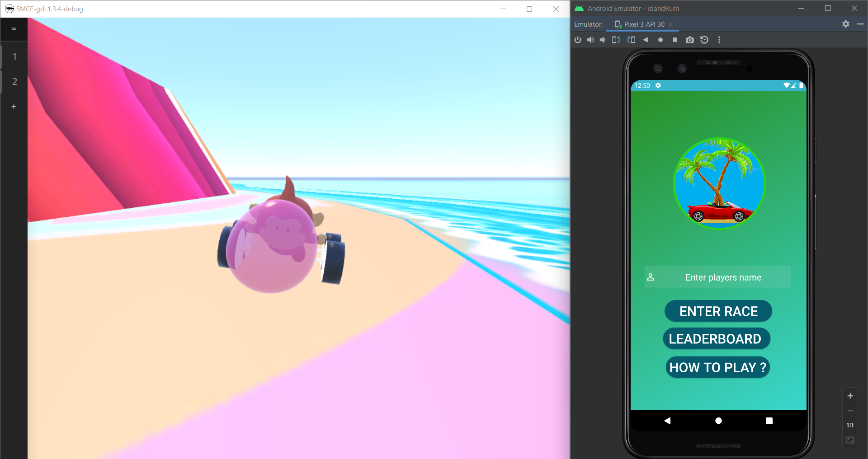Turn the emulator volume up

tap(590, 40)
